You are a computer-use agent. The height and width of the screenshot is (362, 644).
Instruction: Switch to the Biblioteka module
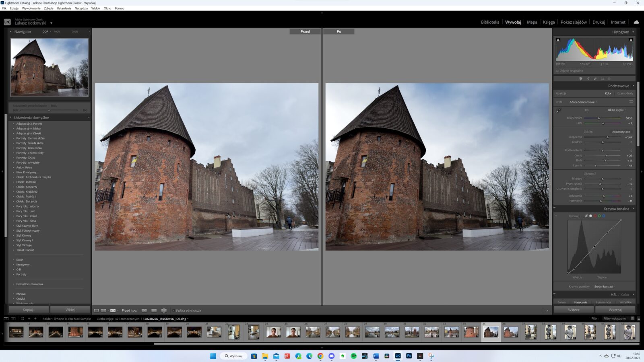click(490, 22)
